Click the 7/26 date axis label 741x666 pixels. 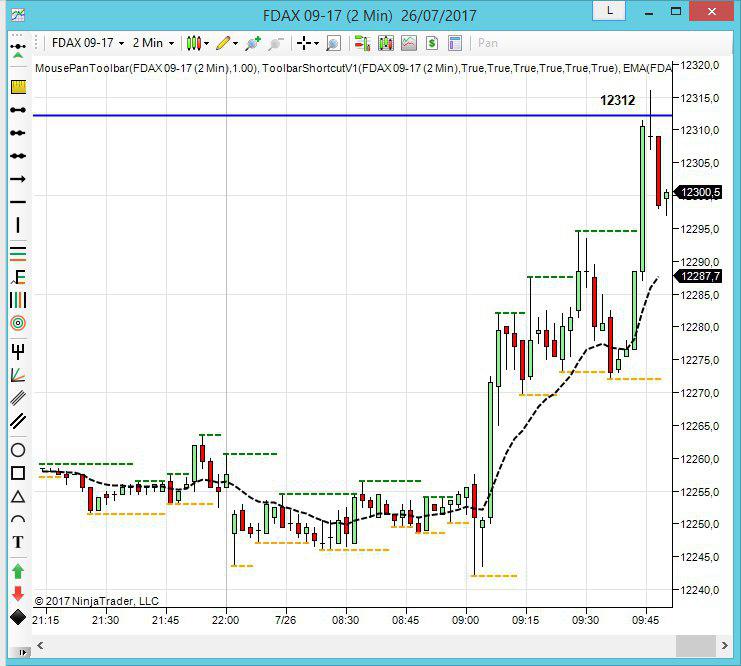click(285, 620)
